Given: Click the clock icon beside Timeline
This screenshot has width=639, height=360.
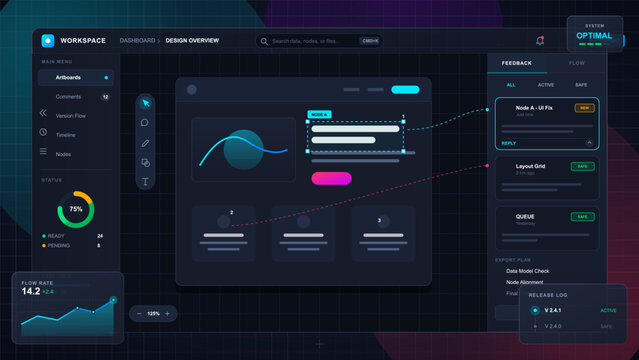Looking at the screenshot, I should 43,132.
